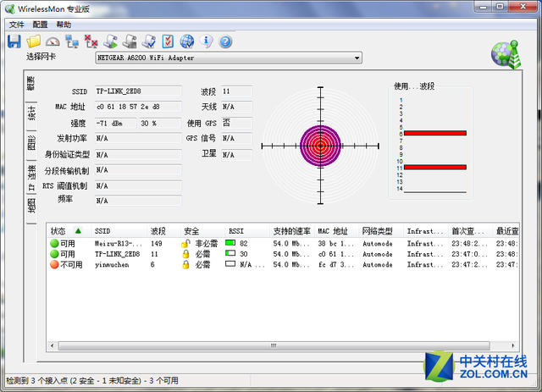Sort list by 首次查 column header

click(x=471, y=231)
